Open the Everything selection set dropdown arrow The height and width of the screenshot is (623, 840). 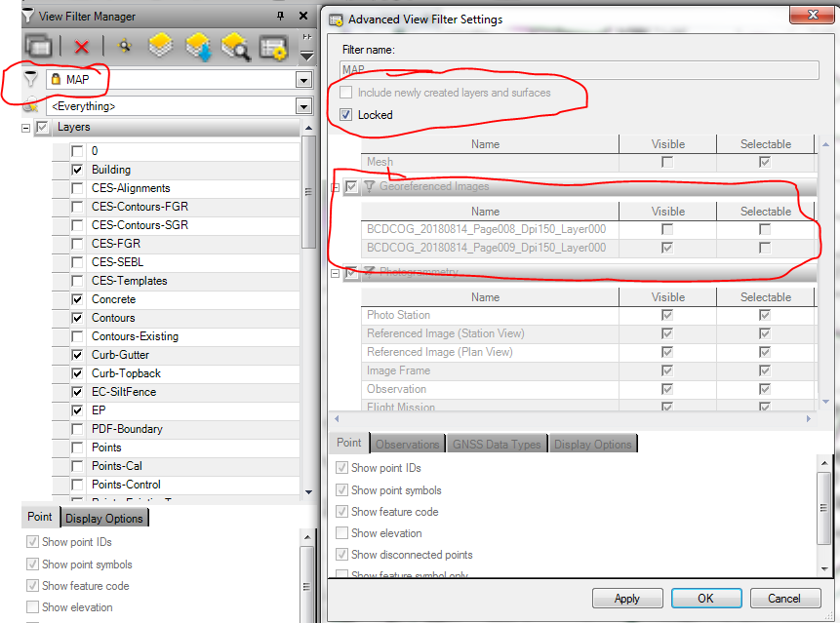303,106
